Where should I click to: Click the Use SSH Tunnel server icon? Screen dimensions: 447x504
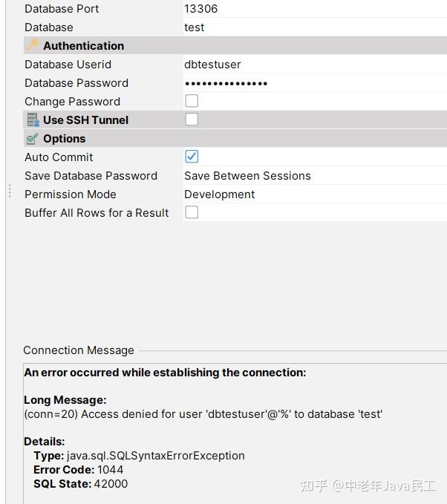32,120
